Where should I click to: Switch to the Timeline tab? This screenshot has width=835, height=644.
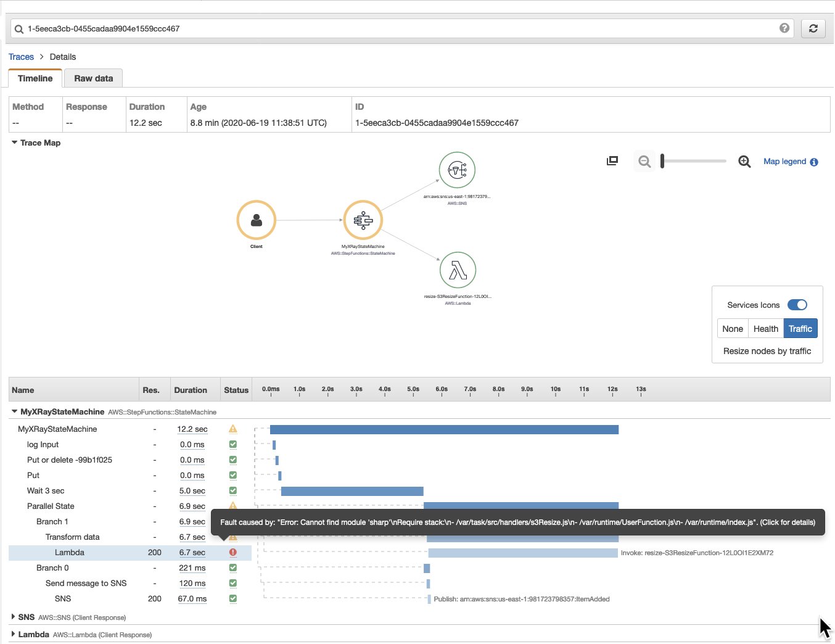pos(35,78)
